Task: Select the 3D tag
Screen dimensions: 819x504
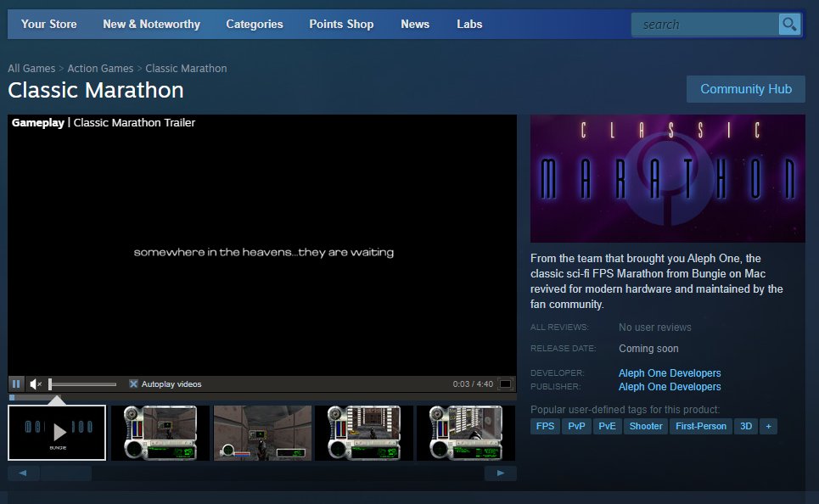Action: [746, 426]
